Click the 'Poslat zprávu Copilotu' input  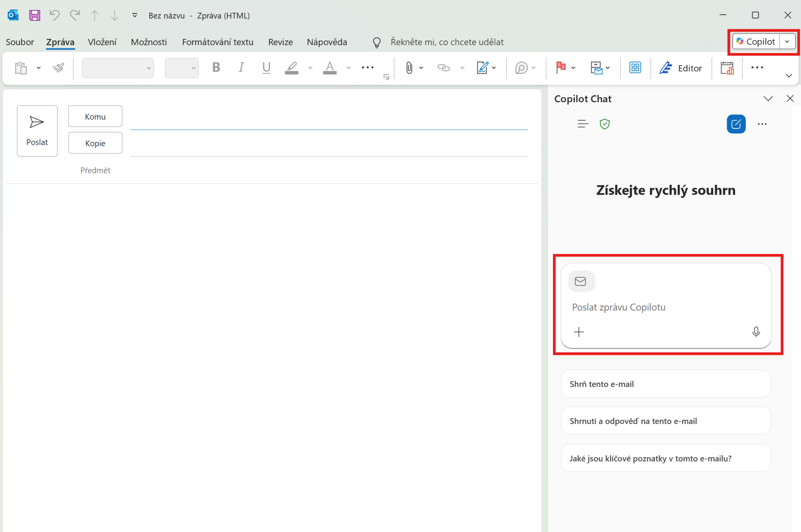pyautogui.click(x=665, y=307)
